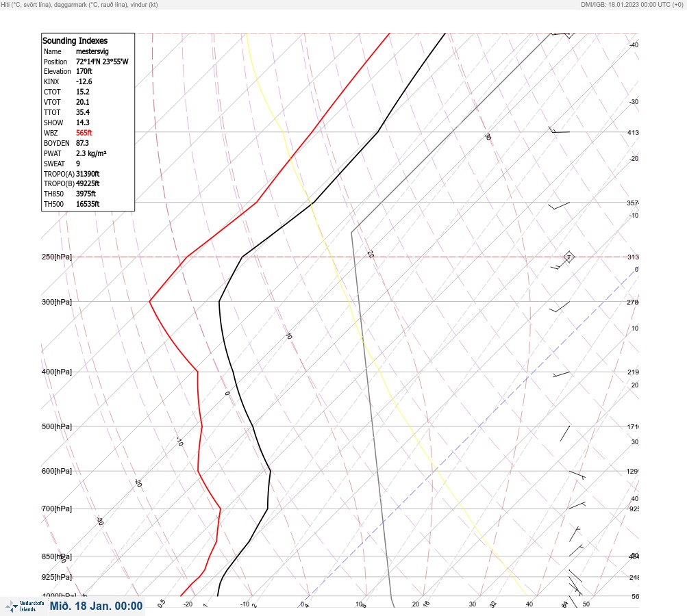Click the PWAT value '2.3 kg/m²'
The width and height of the screenshot is (687, 616).
[x=91, y=153]
